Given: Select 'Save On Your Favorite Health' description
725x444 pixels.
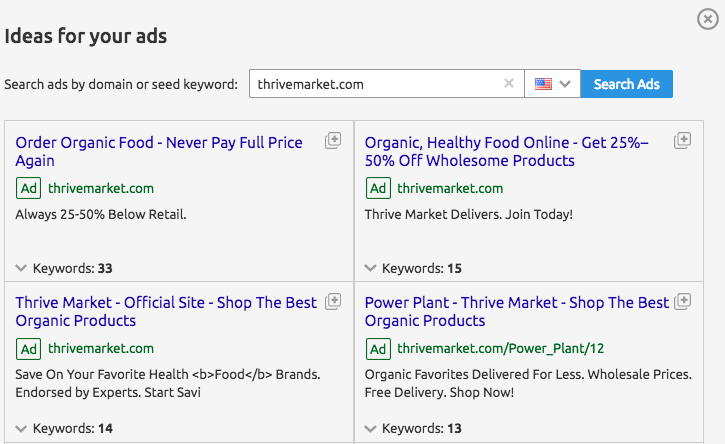Looking at the screenshot, I should pos(168,383).
